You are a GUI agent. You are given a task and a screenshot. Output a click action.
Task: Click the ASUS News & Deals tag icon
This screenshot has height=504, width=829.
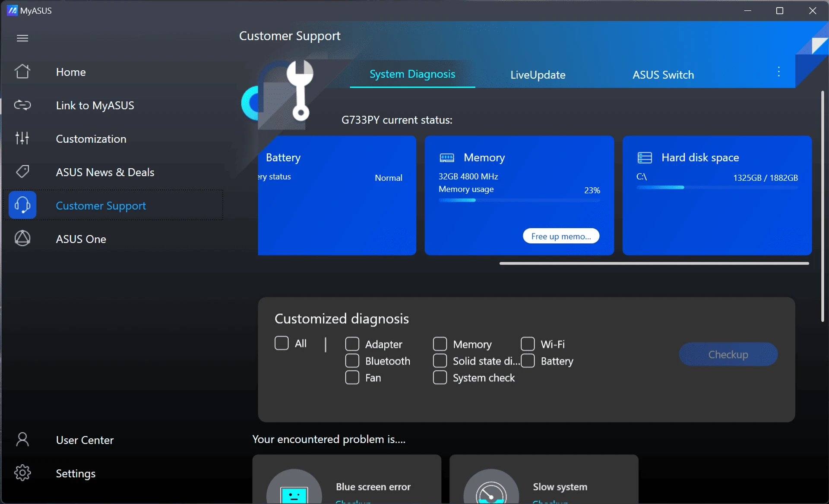22,172
